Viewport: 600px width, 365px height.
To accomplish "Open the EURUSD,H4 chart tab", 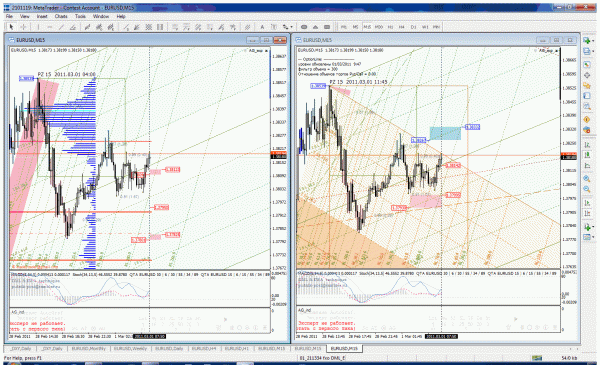I will (204, 349).
